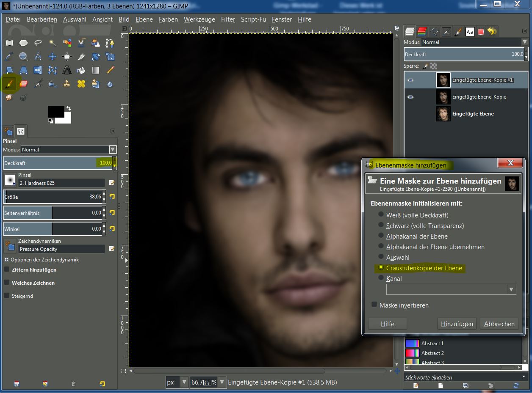Click the Hinzufügen button
The image size is (532, 393).
(457, 324)
